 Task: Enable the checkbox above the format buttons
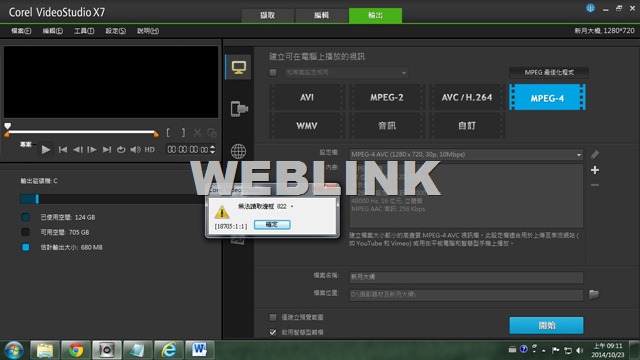tap(273, 73)
